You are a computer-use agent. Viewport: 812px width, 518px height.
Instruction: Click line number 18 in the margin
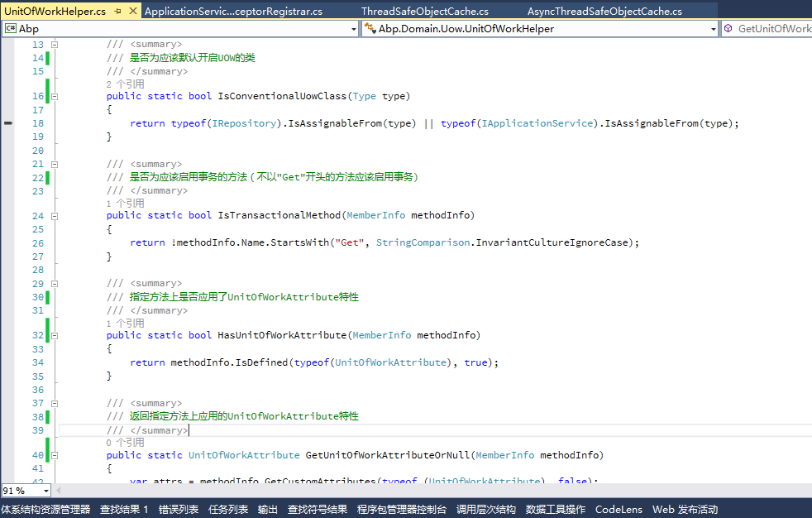pyautogui.click(x=38, y=123)
